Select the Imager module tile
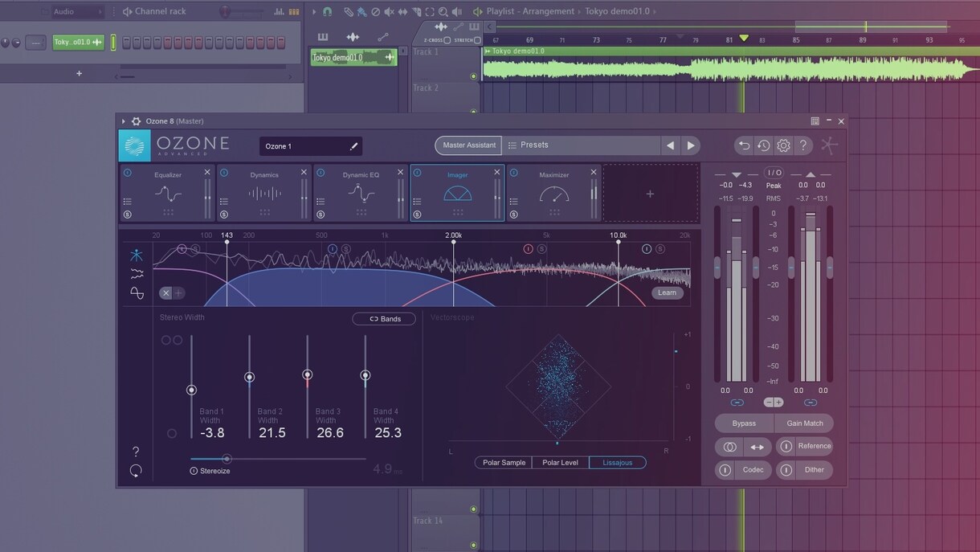 click(457, 193)
